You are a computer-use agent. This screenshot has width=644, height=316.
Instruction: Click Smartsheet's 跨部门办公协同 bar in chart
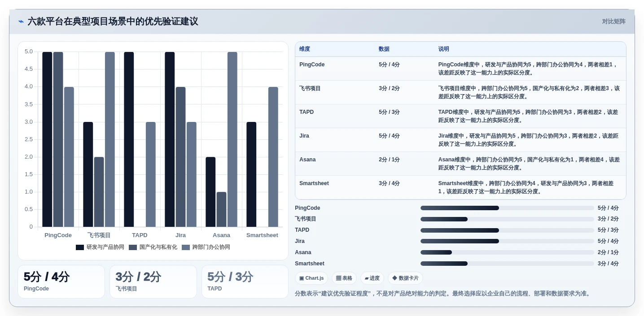273,157
